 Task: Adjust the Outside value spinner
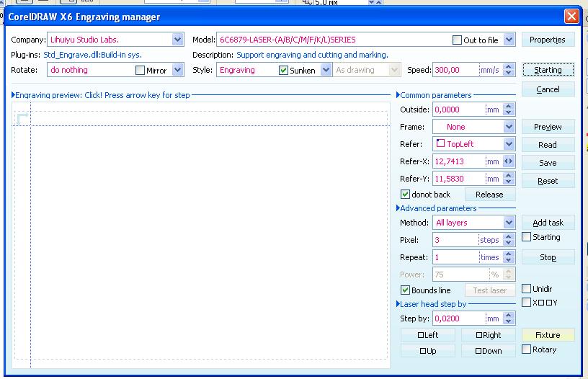tap(509, 110)
